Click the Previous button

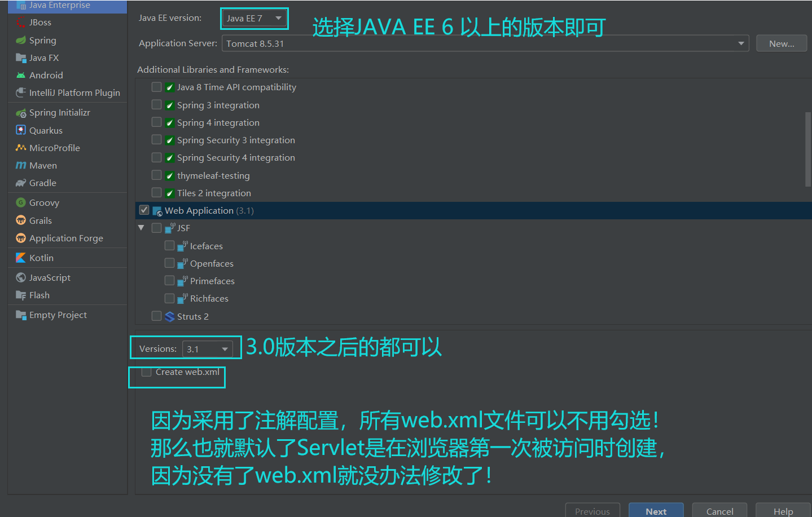tap(592, 511)
